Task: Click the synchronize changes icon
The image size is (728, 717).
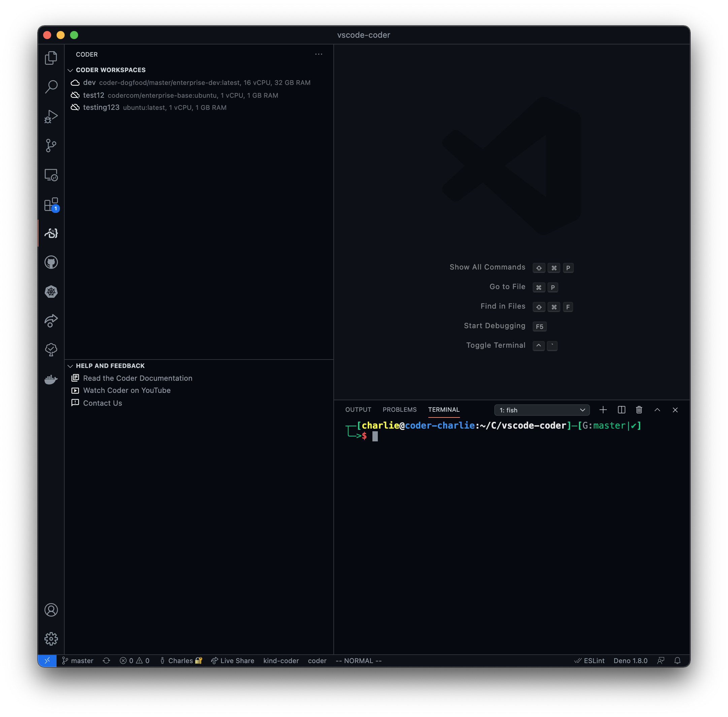Action: 106,660
